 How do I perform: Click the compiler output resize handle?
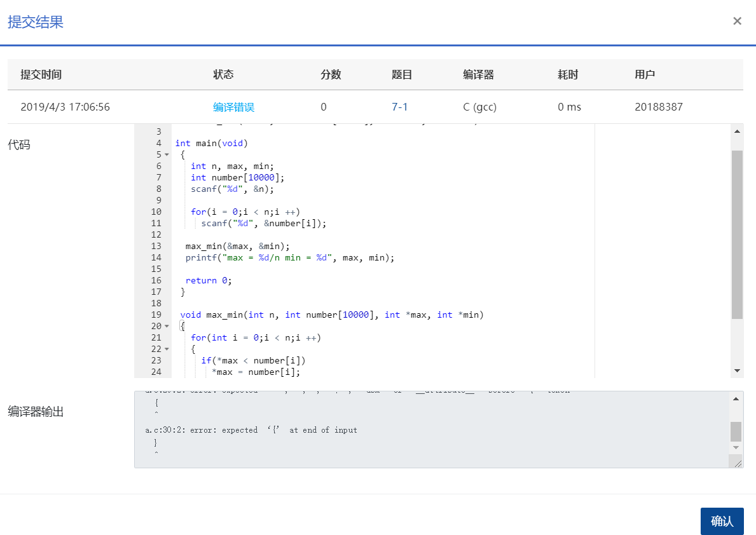coord(738,463)
